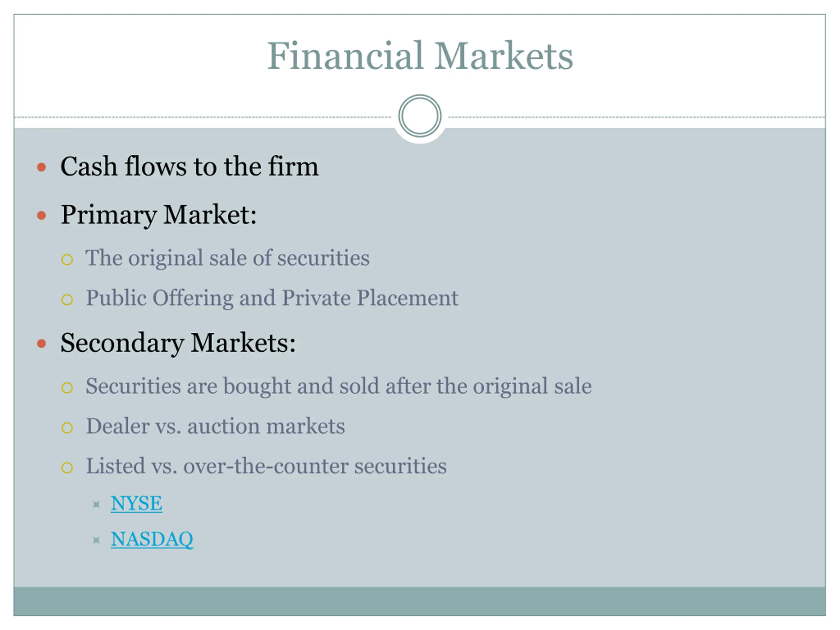Viewport: 840px width, 630px height.
Task: Click the text The original sale of securities
Action: point(227,258)
